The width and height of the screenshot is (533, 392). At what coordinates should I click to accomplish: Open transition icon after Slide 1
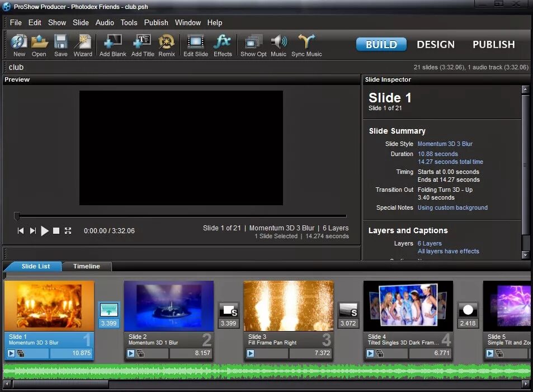[109, 310]
